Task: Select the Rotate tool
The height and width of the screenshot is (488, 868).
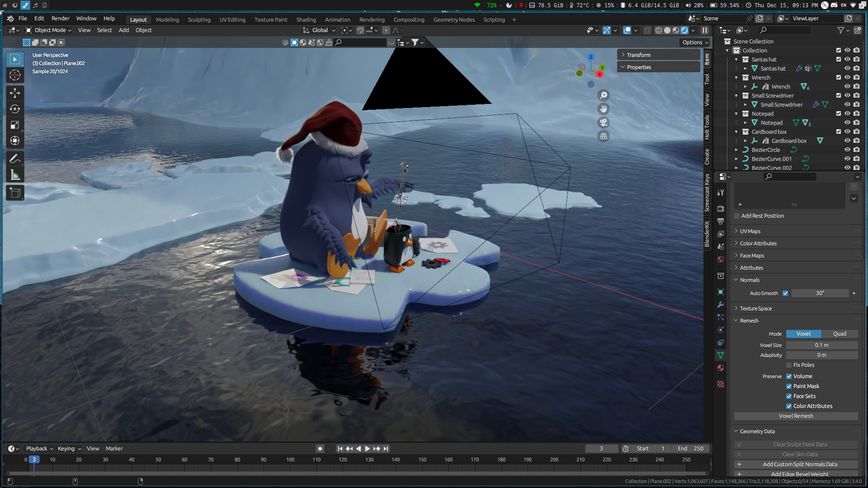Action: click(15, 109)
